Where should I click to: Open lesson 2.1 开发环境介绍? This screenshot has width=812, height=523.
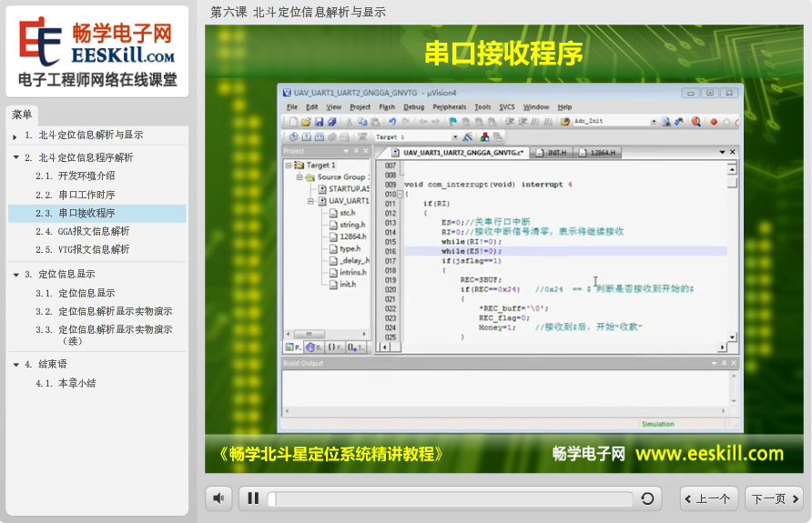[76, 176]
